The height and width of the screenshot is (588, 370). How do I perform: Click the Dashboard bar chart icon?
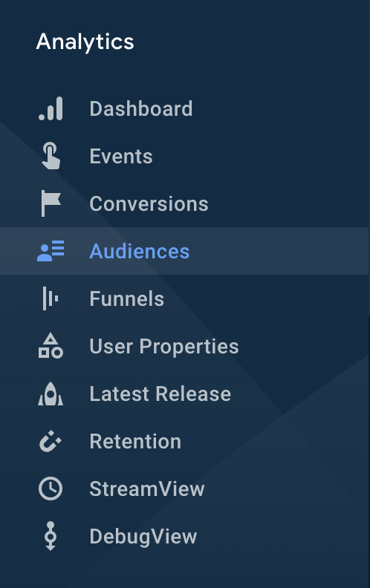tap(51, 108)
